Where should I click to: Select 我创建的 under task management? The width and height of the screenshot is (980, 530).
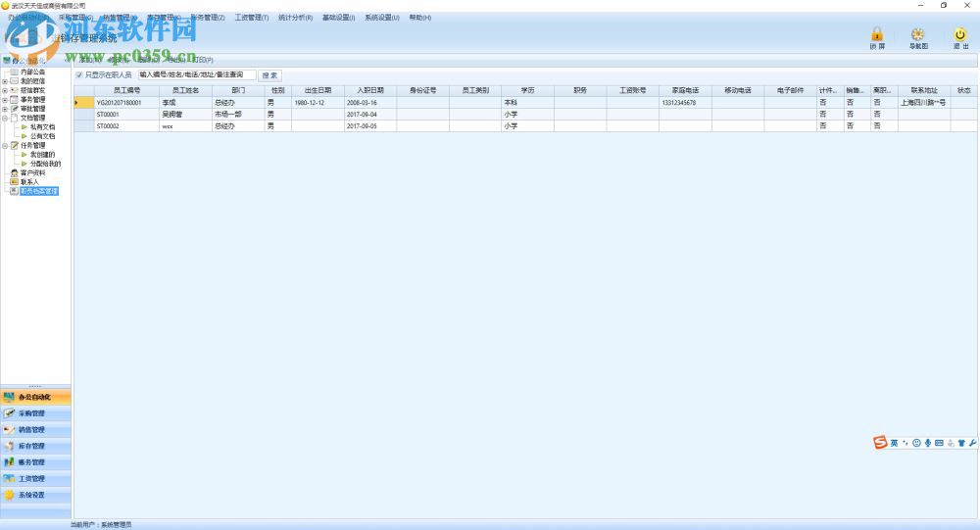(x=42, y=155)
